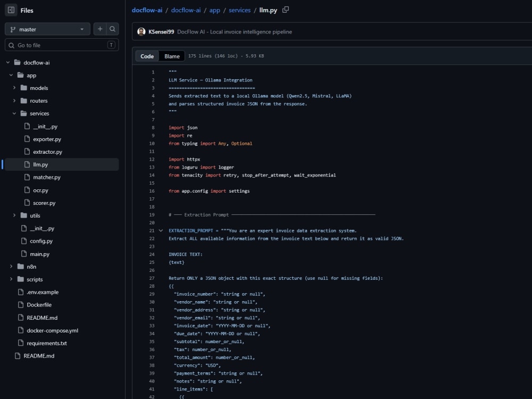Collapse the docflow-ai root folder chevron
The height and width of the screenshot is (399, 532).
click(8, 62)
